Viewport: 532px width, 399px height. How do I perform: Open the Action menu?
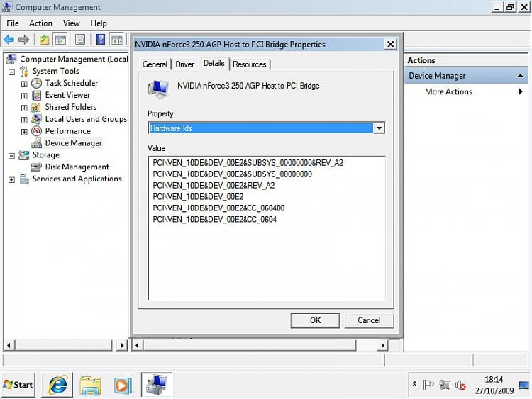click(40, 23)
